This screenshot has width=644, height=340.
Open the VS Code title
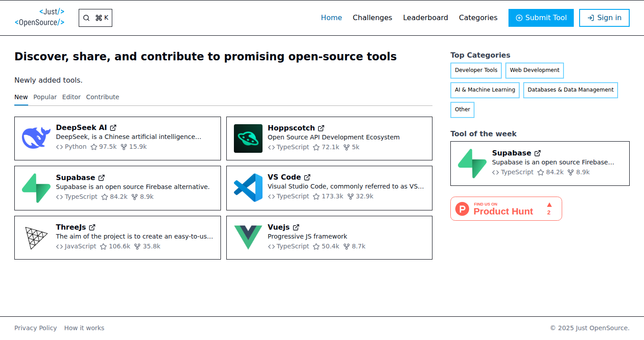coord(284,177)
